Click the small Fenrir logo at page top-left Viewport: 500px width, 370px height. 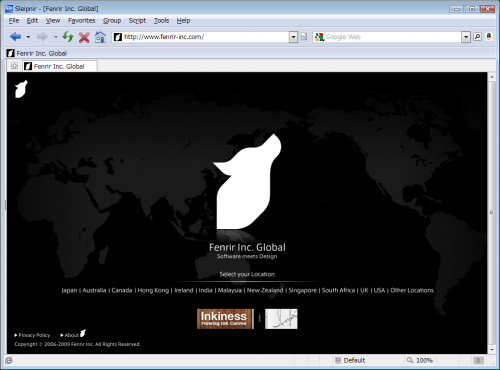(x=21, y=89)
